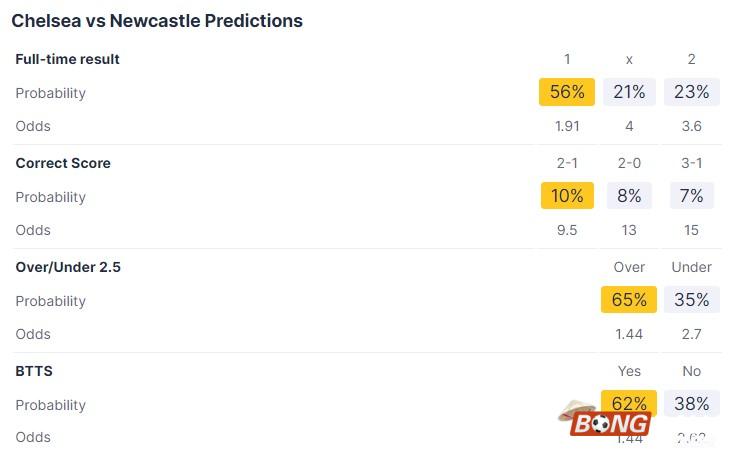
Task: Select the 65% Over 2.5 probability
Action: (x=629, y=300)
